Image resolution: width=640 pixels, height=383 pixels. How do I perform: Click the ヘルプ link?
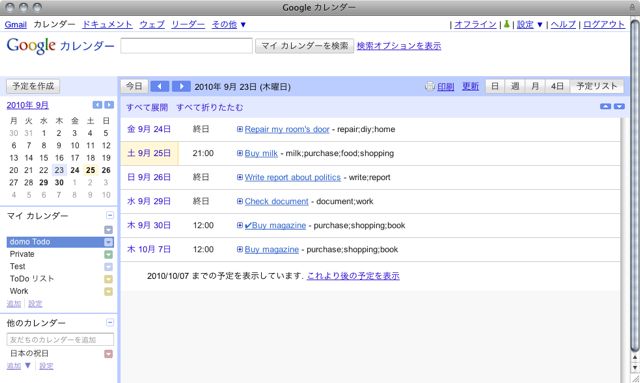tap(563, 24)
